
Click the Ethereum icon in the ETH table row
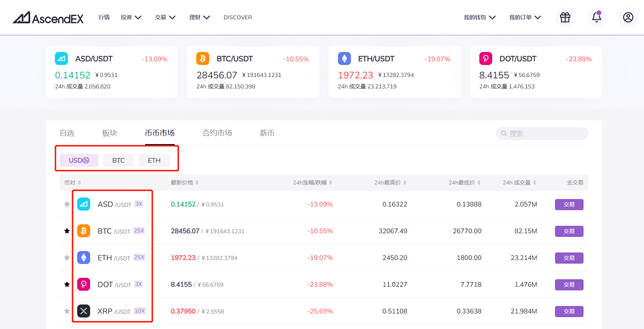(x=83, y=258)
